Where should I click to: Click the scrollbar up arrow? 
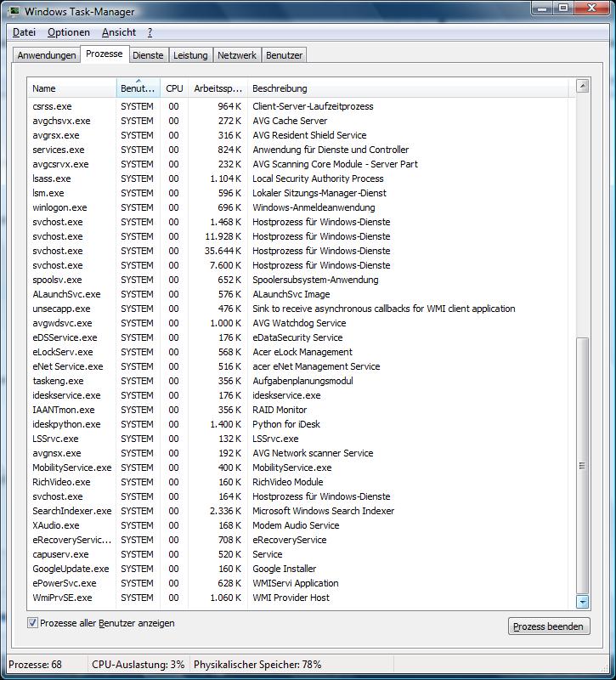(582, 87)
